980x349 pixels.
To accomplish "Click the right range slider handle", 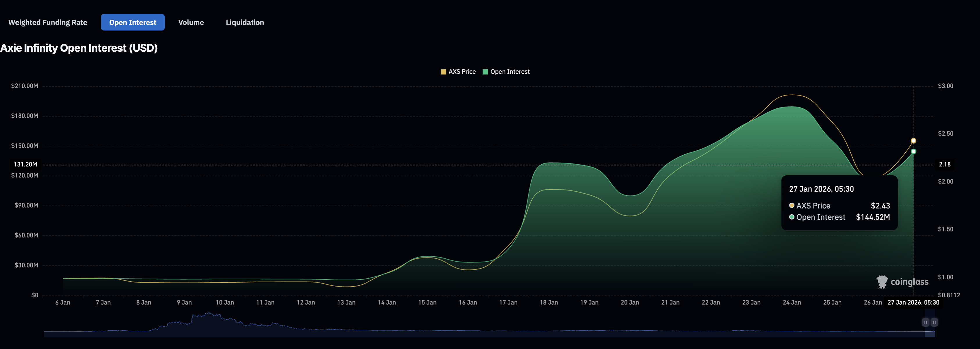I will tap(934, 322).
